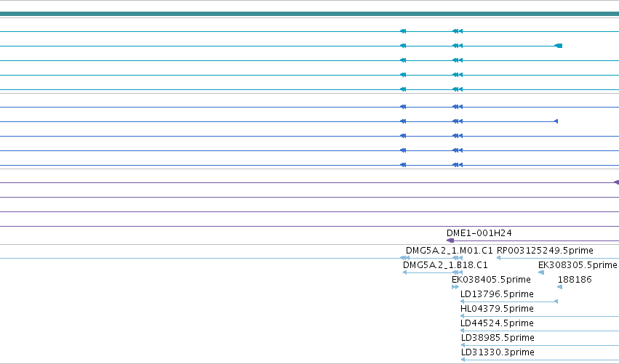Select the purple block glyph under DME1-001H24

[x=450, y=240]
